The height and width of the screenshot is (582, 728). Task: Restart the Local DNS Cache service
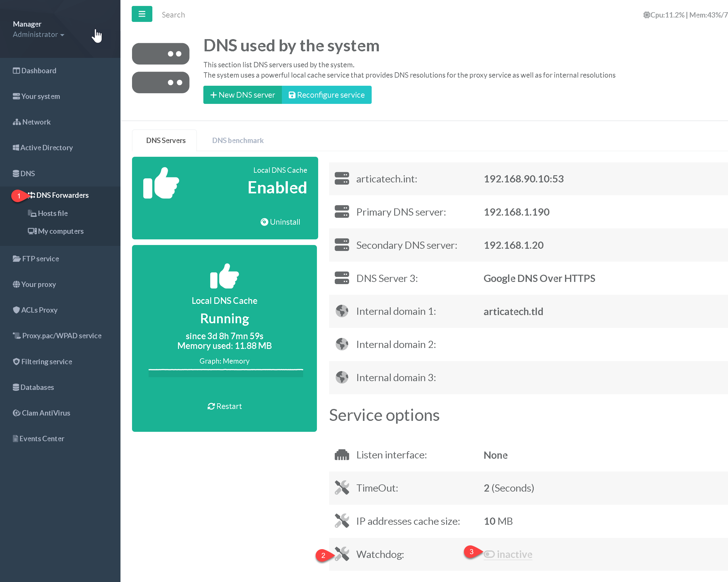[225, 406]
